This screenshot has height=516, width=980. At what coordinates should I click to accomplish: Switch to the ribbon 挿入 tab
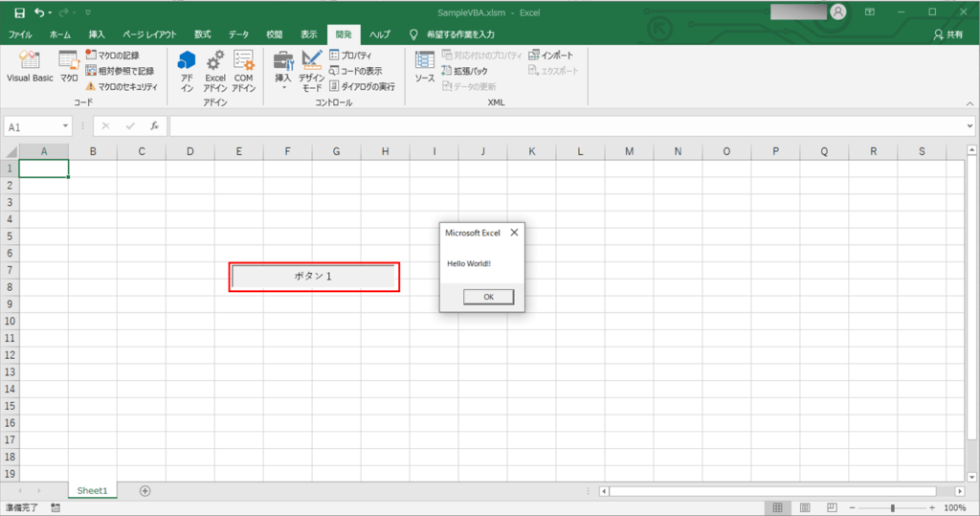[x=97, y=34]
